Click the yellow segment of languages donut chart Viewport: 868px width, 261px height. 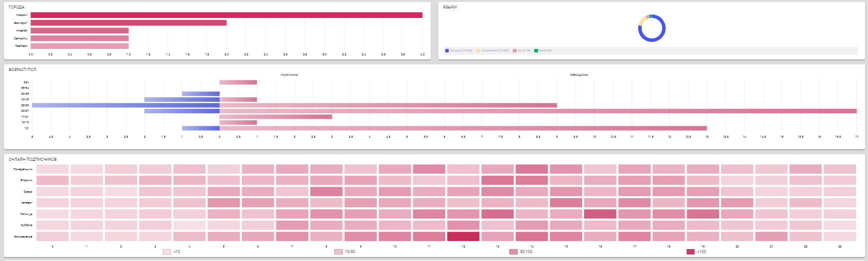[641, 21]
